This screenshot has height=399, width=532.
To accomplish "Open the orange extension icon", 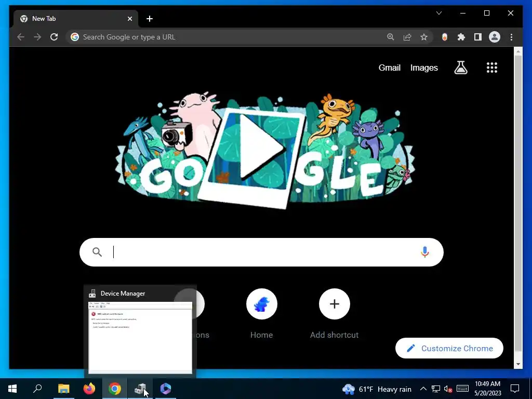I will (445, 37).
